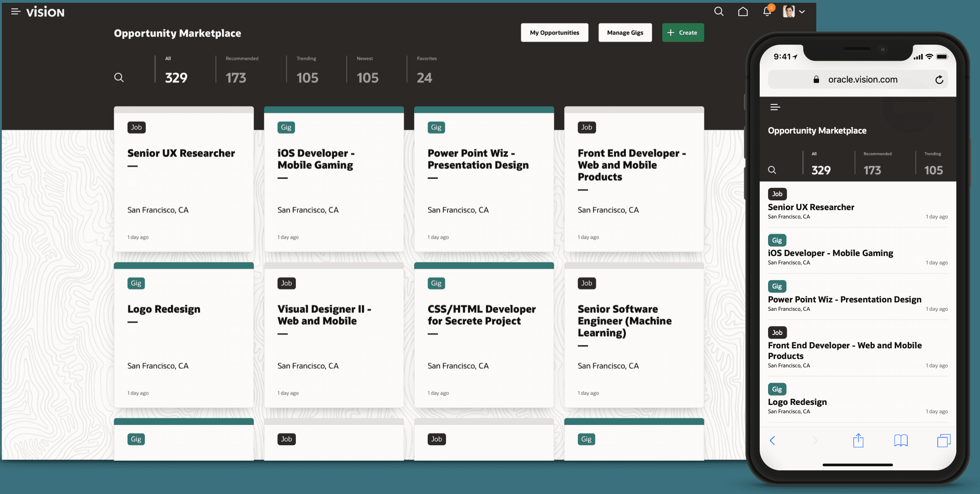
Task: Click the green Create button
Action: 683,32
